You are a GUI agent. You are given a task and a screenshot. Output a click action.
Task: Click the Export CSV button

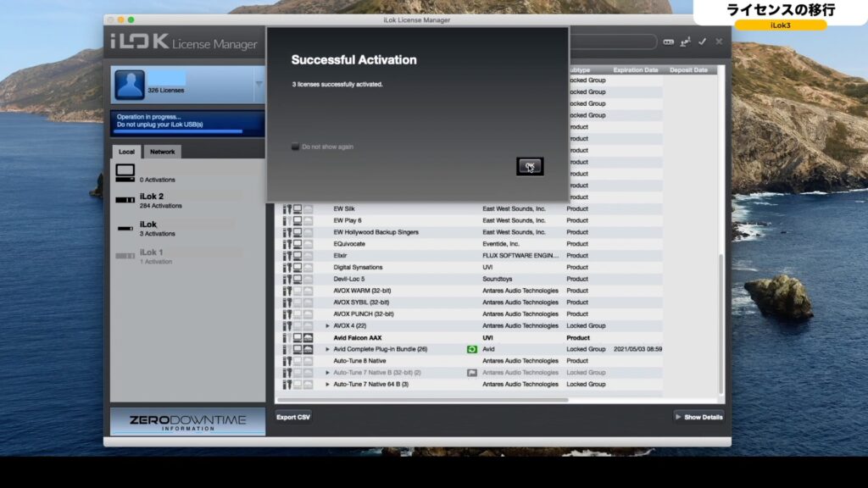tap(293, 417)
